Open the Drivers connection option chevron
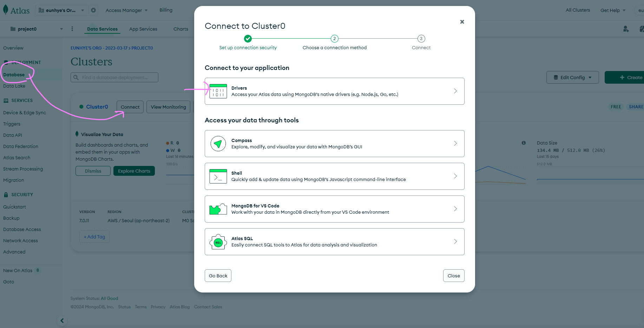Screen dimensions: 644x328 click(455, 91)
